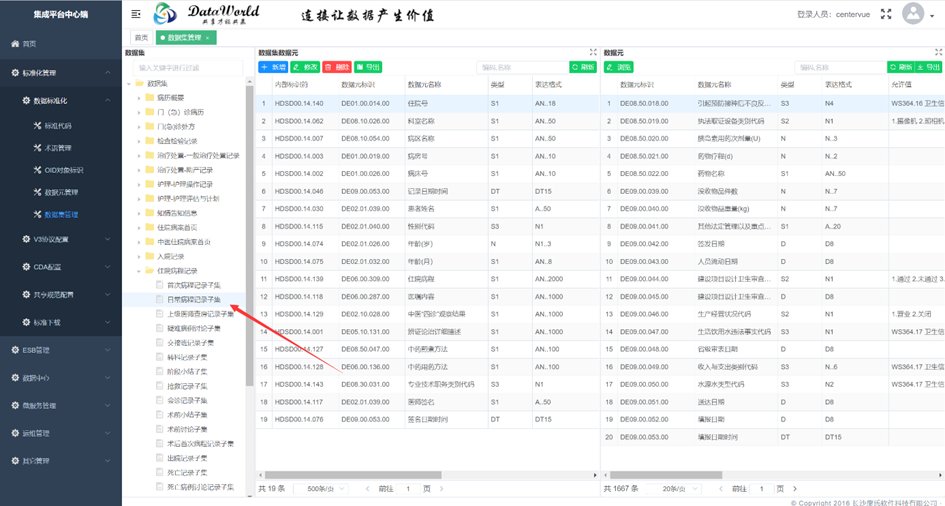Collapse the 数据标准化 submenu
The image size is (945, 506).
tap(61, 101)
